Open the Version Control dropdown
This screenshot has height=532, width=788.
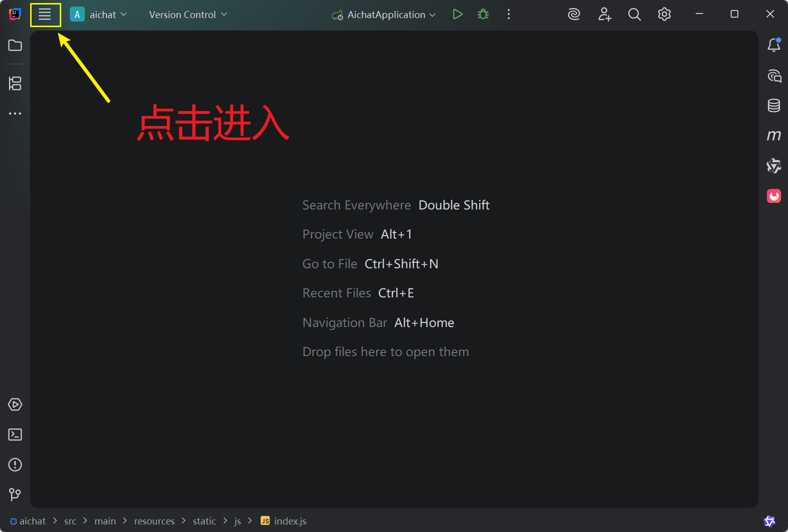tap(188, 15)
